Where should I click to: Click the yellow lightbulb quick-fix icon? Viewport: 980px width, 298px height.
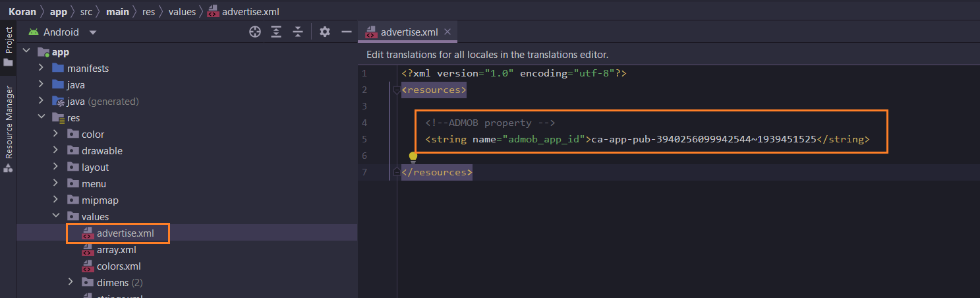point(413,157)
